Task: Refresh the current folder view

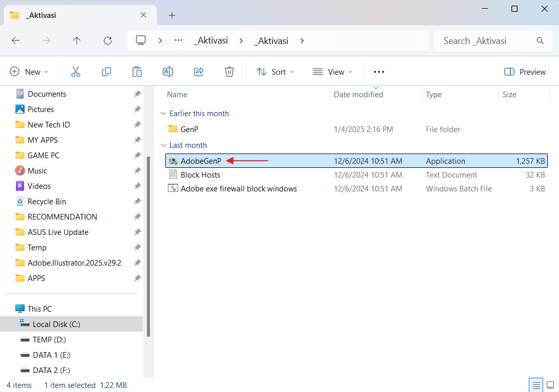Action: [107, 41]
